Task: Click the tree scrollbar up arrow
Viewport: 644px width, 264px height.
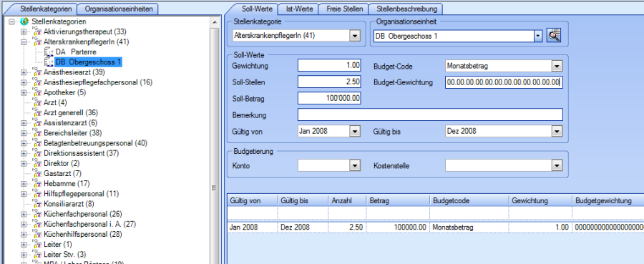Action: pos(215,21)
